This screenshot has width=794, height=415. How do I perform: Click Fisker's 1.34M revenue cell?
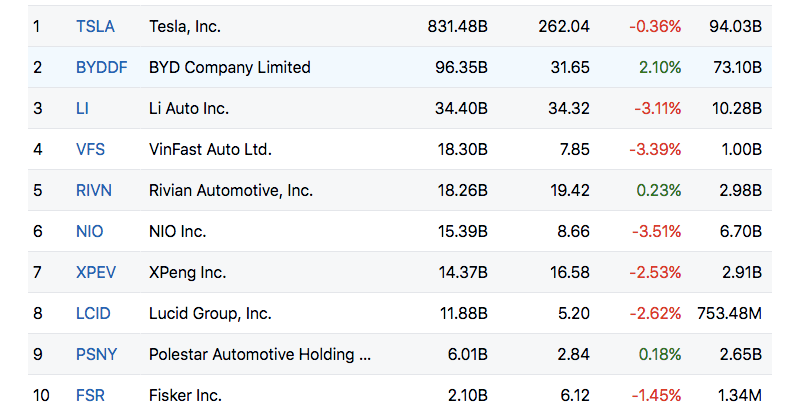pyautogui.click(x=740, y=395)
